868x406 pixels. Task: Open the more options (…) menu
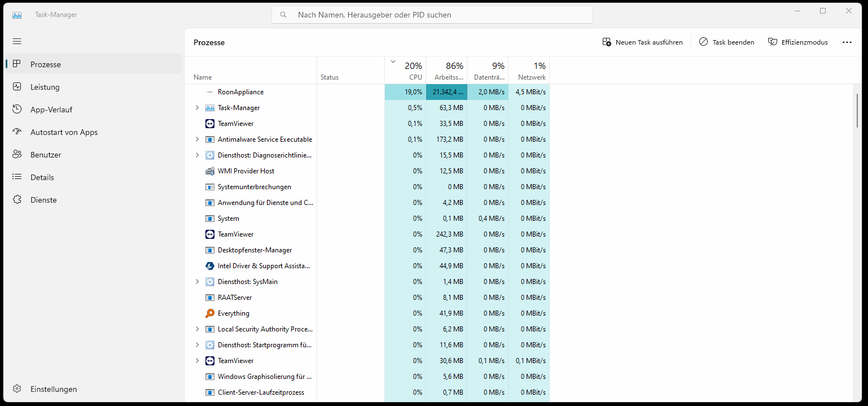point(847,42)
